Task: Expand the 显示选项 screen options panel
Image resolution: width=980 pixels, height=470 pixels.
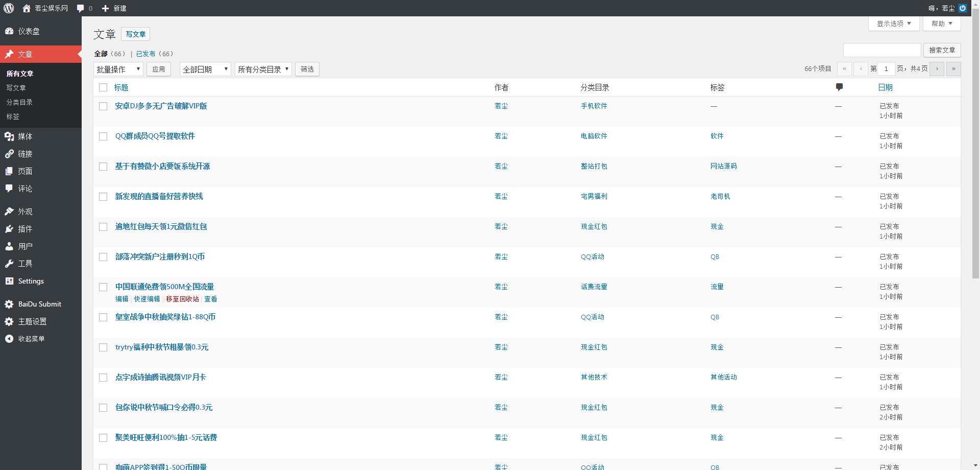Action: (x=894, y=24)
